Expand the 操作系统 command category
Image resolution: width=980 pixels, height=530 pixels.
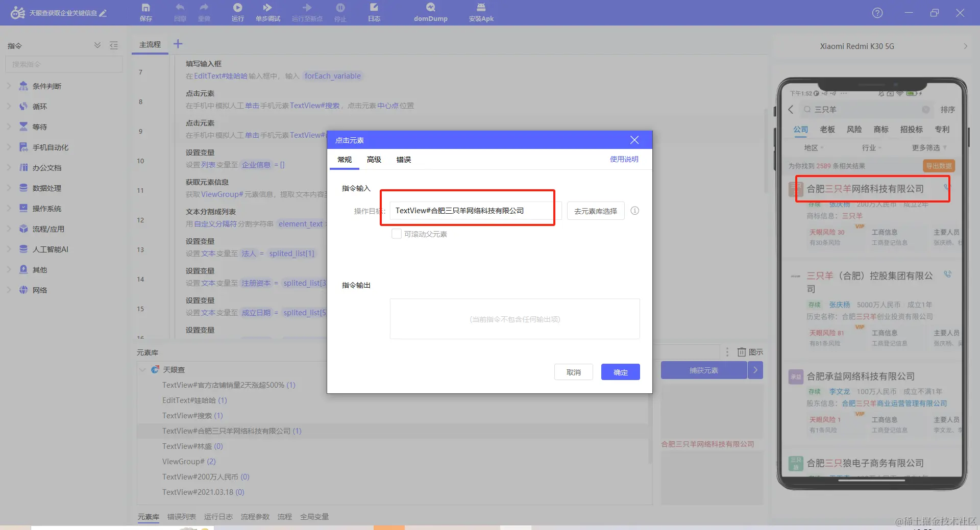[x=9, y=209]
